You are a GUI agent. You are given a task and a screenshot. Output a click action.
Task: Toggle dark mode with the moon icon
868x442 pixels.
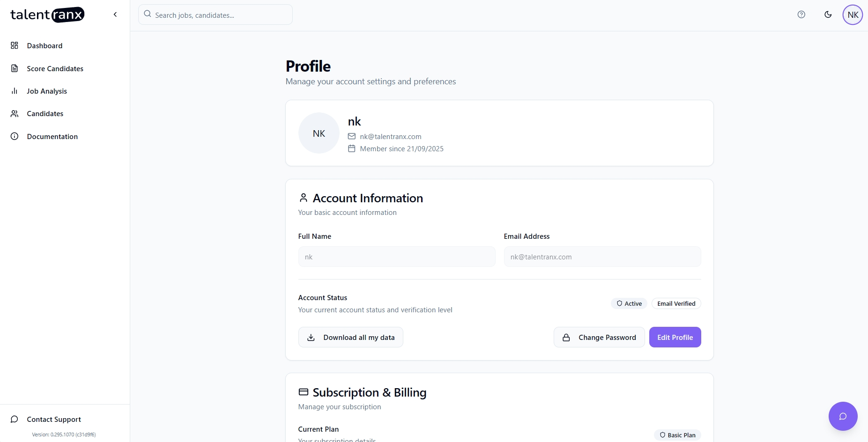pyautogui.click(x=828, y=15)
